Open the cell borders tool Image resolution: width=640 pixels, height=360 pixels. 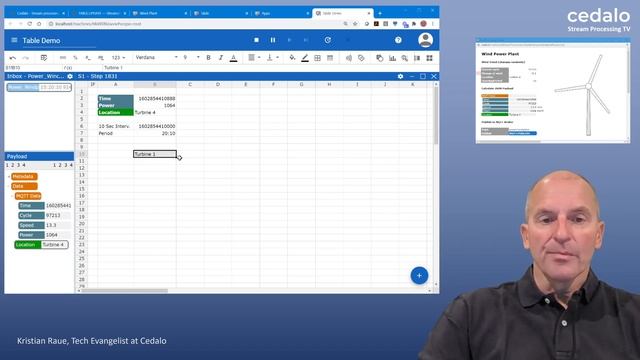[317, 58]
